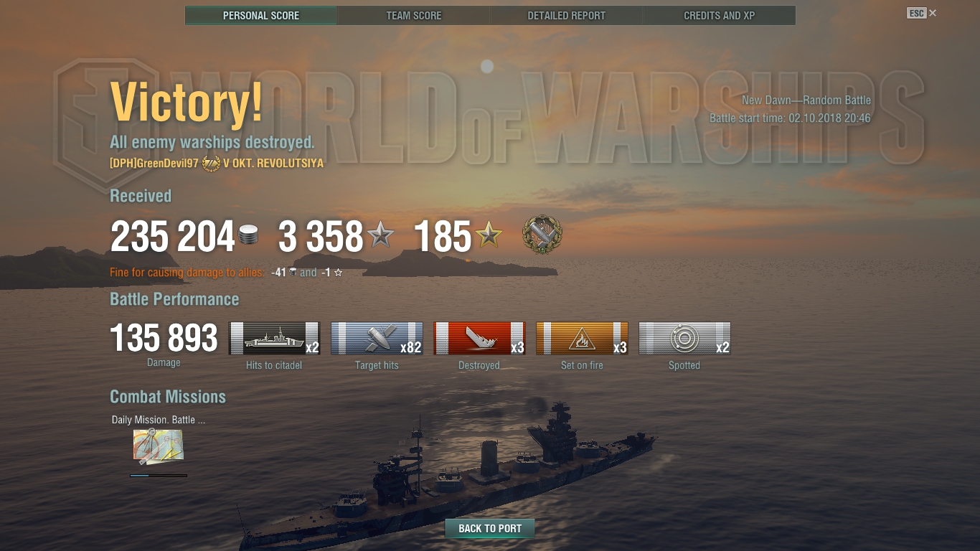This screenshot has height=551, width=980.
Task: Click the Set on fire ribbon
Action: click(582, 338)
